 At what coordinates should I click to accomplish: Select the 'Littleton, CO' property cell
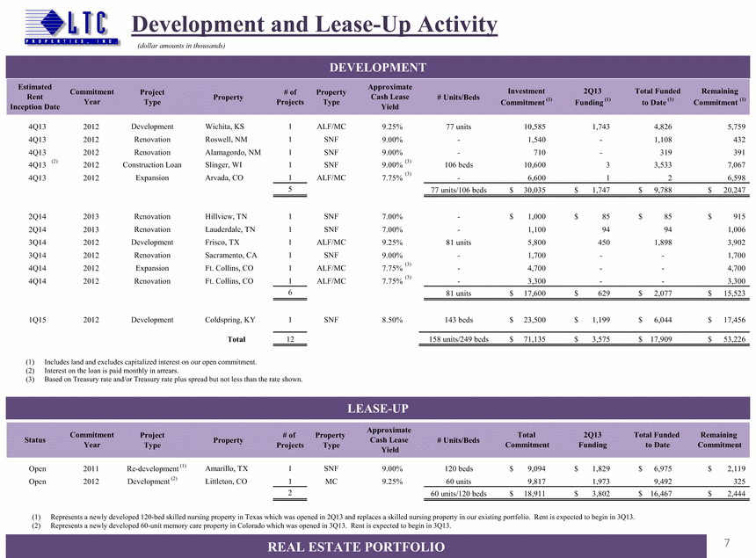(226, 482)
